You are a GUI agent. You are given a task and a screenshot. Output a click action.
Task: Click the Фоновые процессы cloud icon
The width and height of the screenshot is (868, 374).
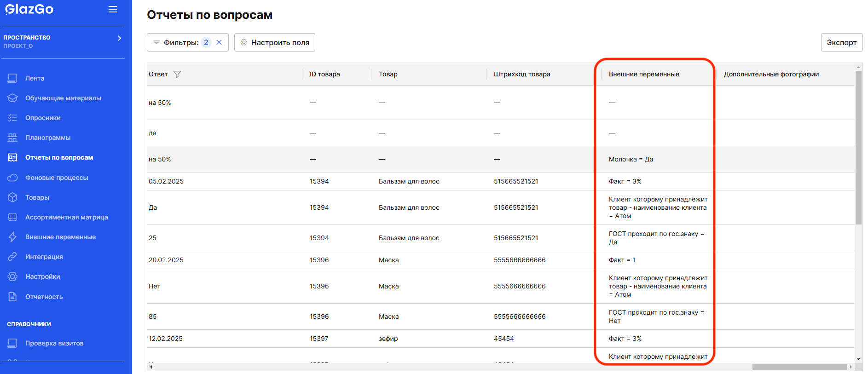click(x=12, y=178)
